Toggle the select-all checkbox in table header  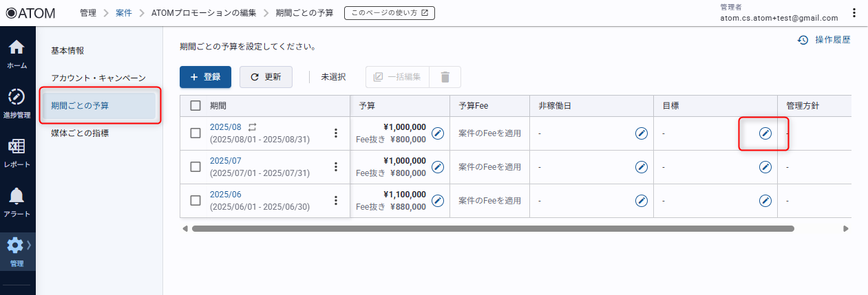click(x=195, y=106)
